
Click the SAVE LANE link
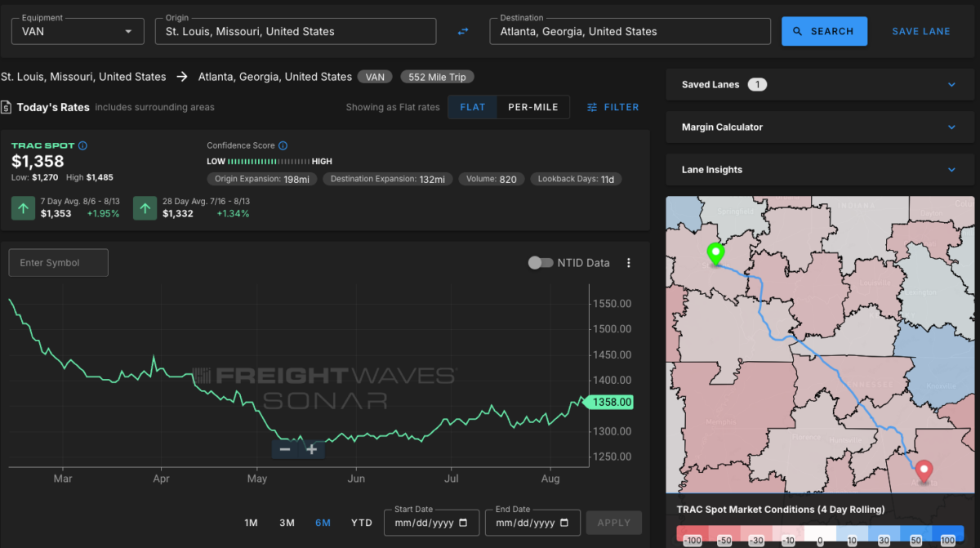click(x=921, y=31)
